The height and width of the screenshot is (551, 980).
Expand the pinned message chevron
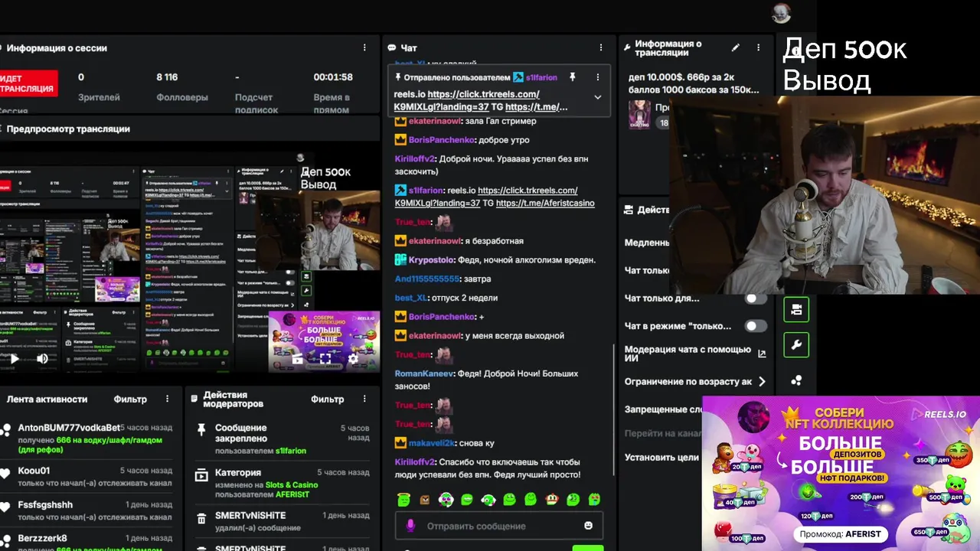(x=598, y=97)
